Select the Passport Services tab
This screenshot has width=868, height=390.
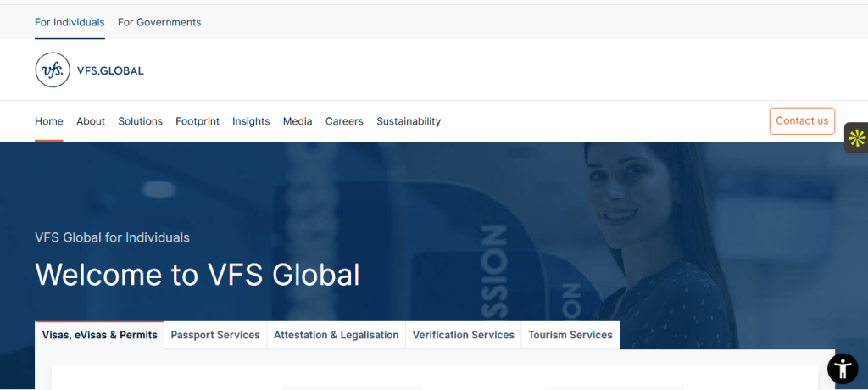pos(215,335)
